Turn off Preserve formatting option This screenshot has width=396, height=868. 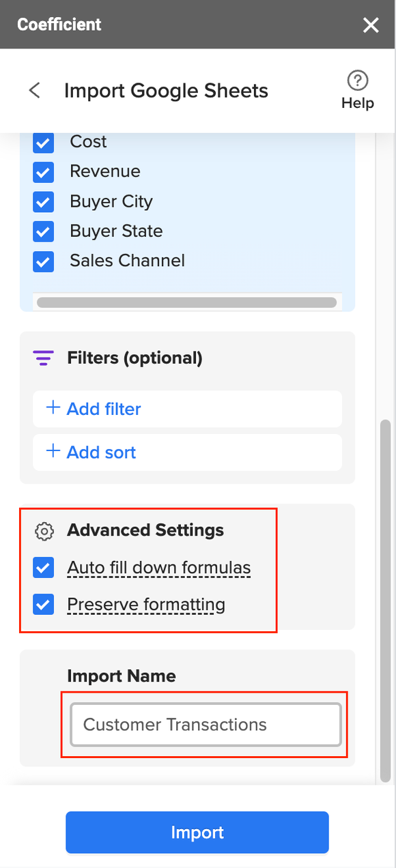pos(44,605)
